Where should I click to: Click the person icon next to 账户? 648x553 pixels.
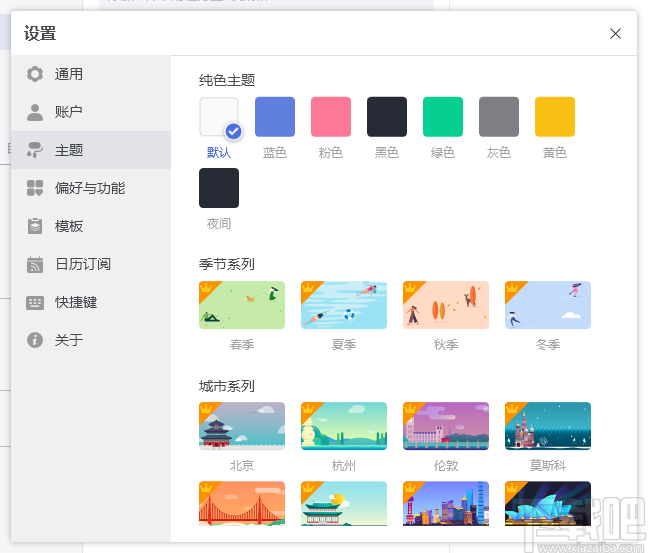click(35, 112)
